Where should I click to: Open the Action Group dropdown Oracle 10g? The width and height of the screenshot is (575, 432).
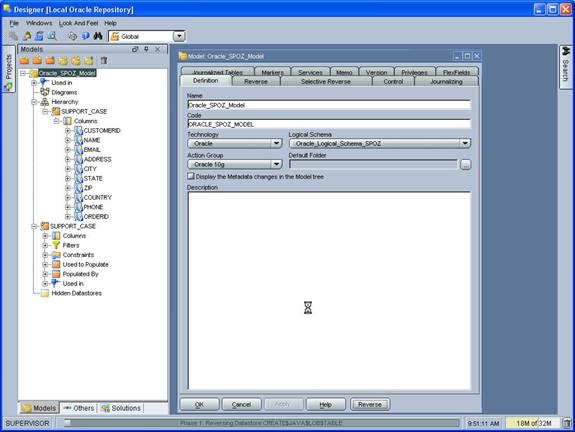point(276,164)
